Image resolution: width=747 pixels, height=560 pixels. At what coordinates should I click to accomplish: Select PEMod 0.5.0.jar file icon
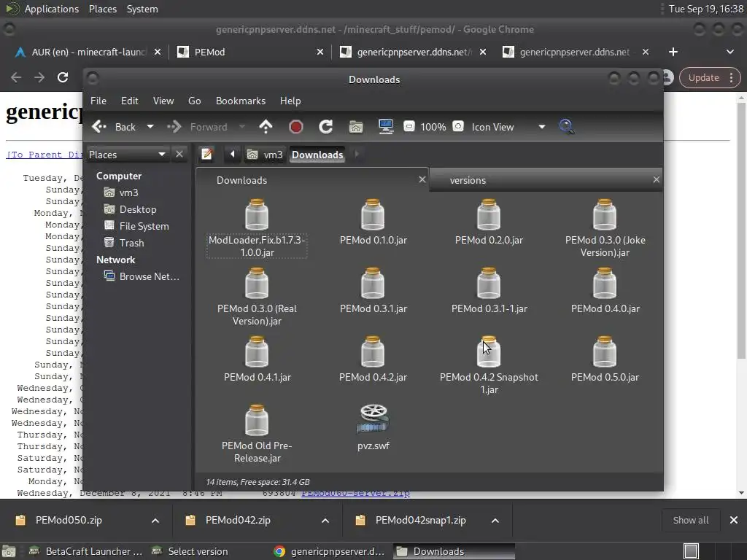point(605,352)
